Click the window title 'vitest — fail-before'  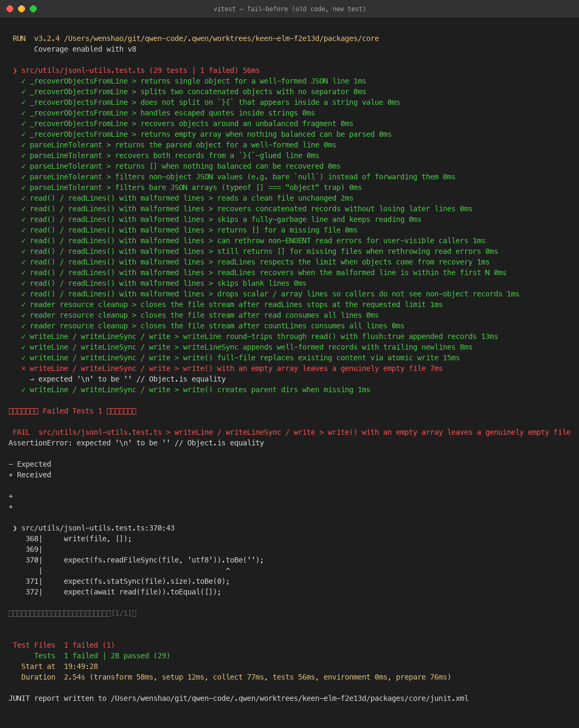point(289,9)
